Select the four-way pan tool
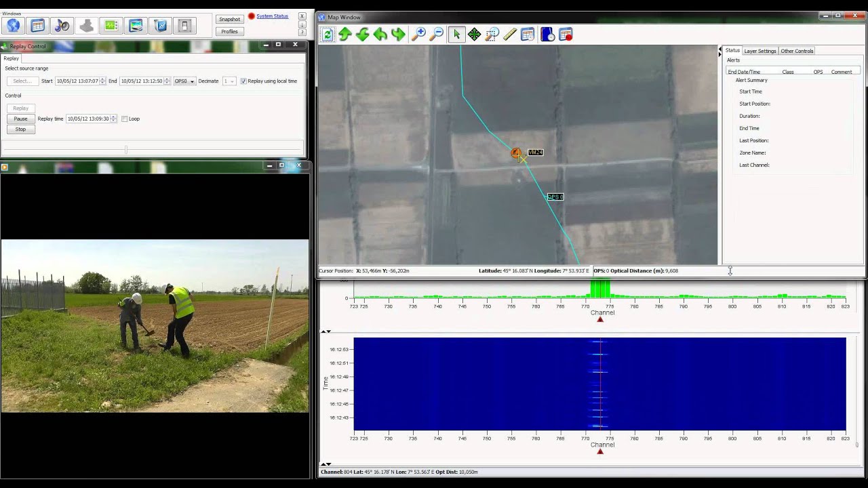This screenshot has width=868, height=488. [x=475, y=34]
